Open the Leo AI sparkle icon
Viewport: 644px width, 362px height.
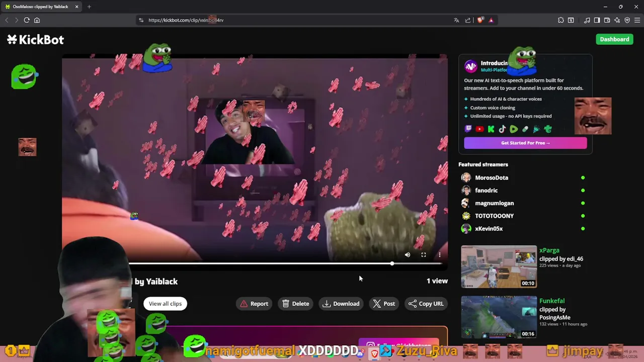coord(617,20)
